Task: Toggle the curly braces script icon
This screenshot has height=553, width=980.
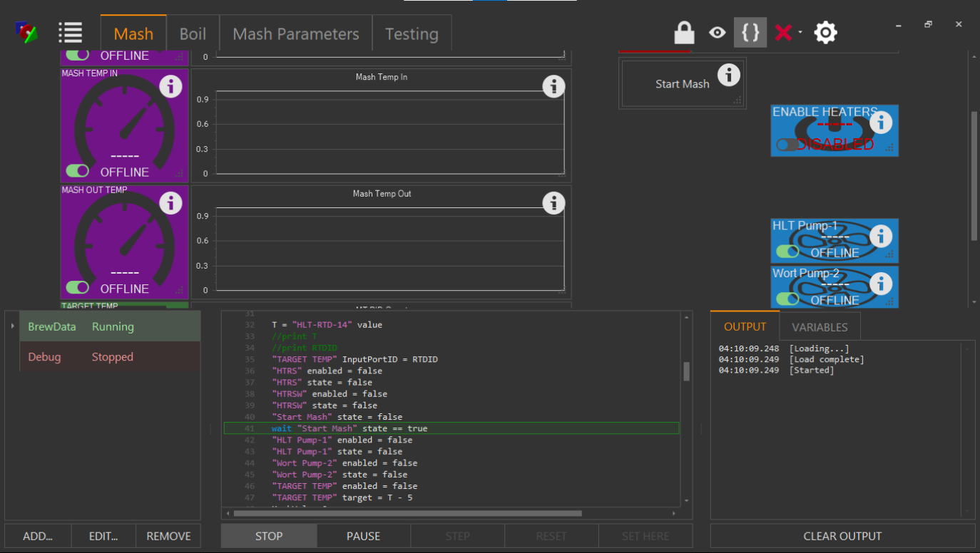Action: [750, 32]
